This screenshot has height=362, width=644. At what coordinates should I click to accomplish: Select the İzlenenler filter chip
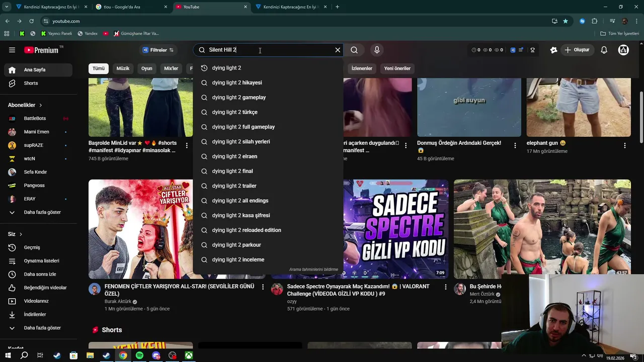362,68
